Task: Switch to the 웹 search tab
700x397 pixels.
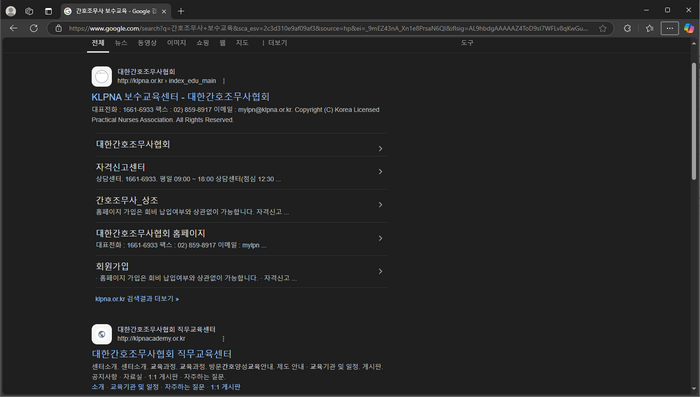Action: point(222,43)
